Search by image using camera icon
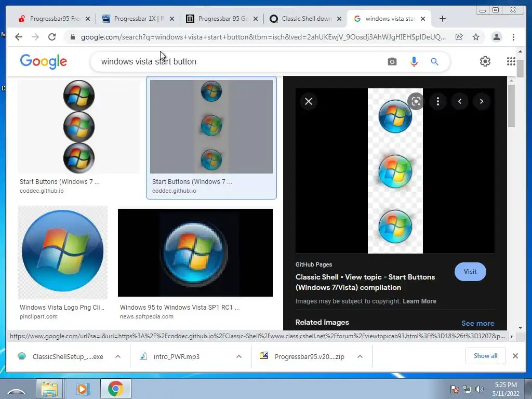The image size is (532, 399). 392,62
